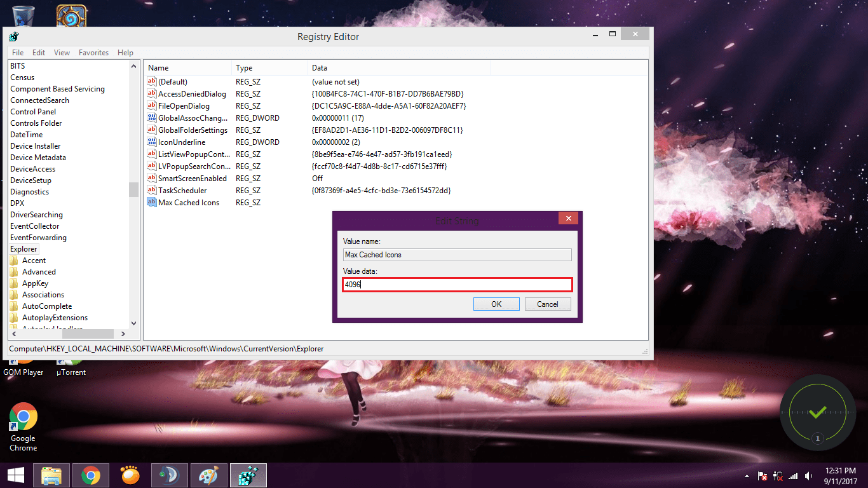Click the ListViewPopupCont... value icon
868x488 pixels.
[151, 154]
